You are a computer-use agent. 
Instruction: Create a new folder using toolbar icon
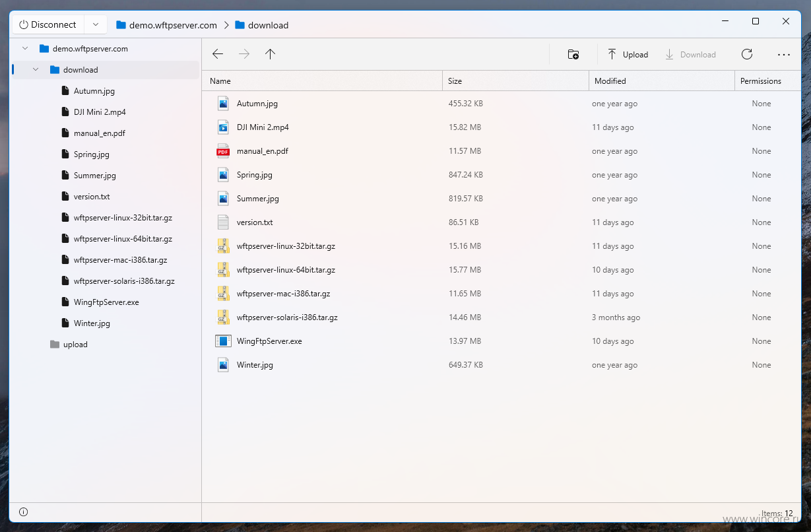(573, 55)
